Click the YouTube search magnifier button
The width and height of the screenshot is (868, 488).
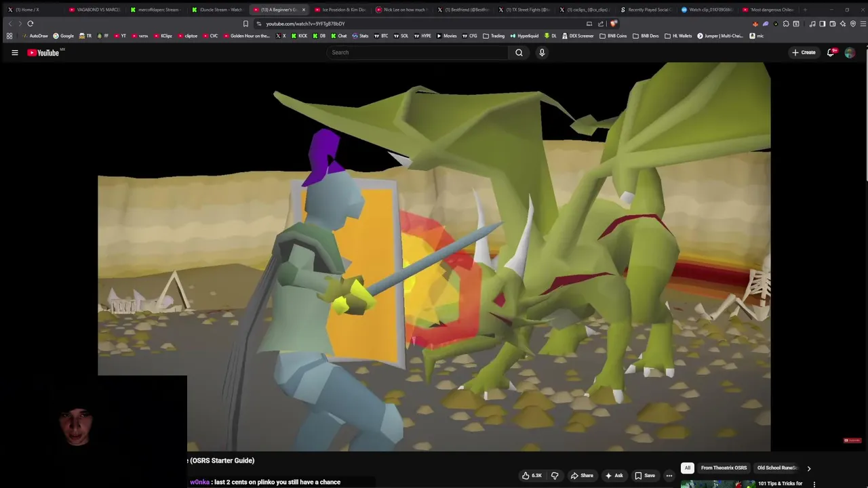[519, 52]
